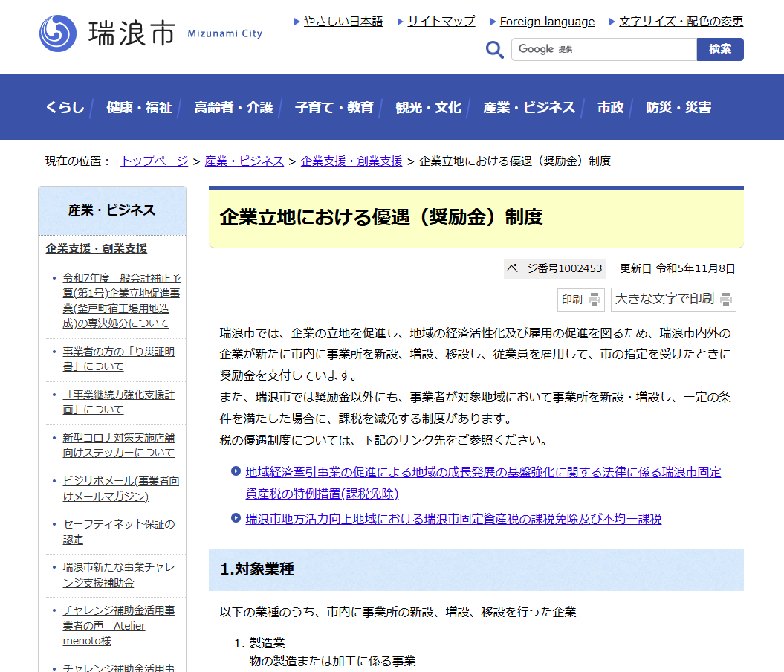Go to 産業・ビジネス in breadcrumb
Viewport: 784px width, 672px height.
pos(244,161)
